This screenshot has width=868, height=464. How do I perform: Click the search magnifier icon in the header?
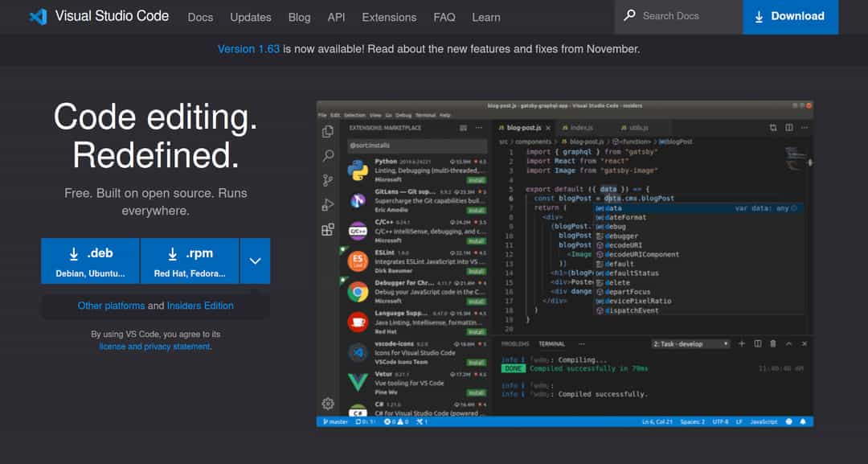click(x=629, y=15)
